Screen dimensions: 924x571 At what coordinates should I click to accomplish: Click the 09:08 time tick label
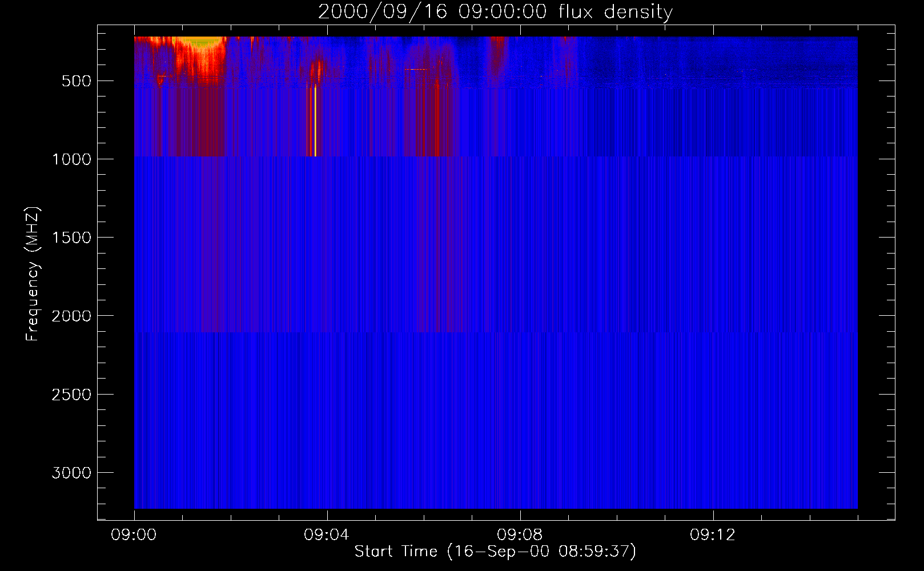(x=520, y=535)
